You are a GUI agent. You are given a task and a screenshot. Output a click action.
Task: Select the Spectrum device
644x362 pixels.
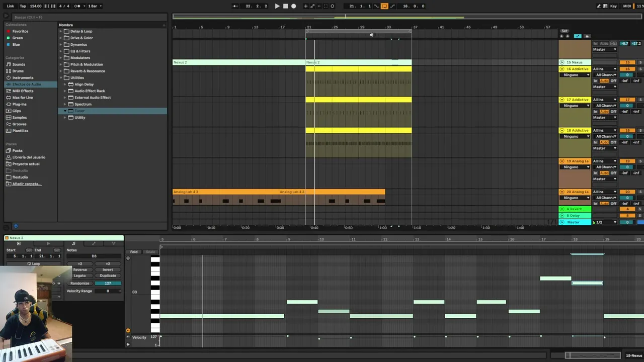click(83, 104)
